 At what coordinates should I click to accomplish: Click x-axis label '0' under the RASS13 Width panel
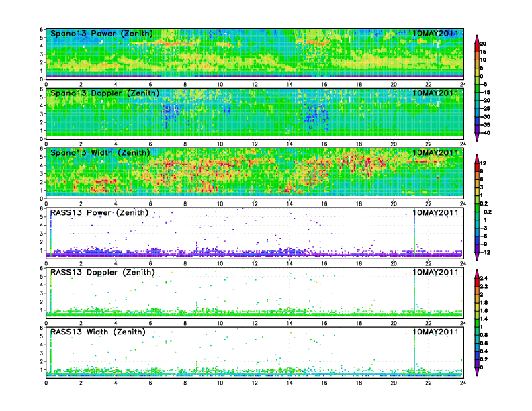point(46,383)
